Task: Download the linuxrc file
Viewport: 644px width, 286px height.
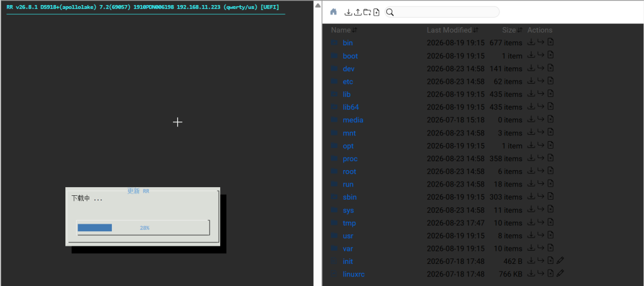Action: [x=531, y=273]
